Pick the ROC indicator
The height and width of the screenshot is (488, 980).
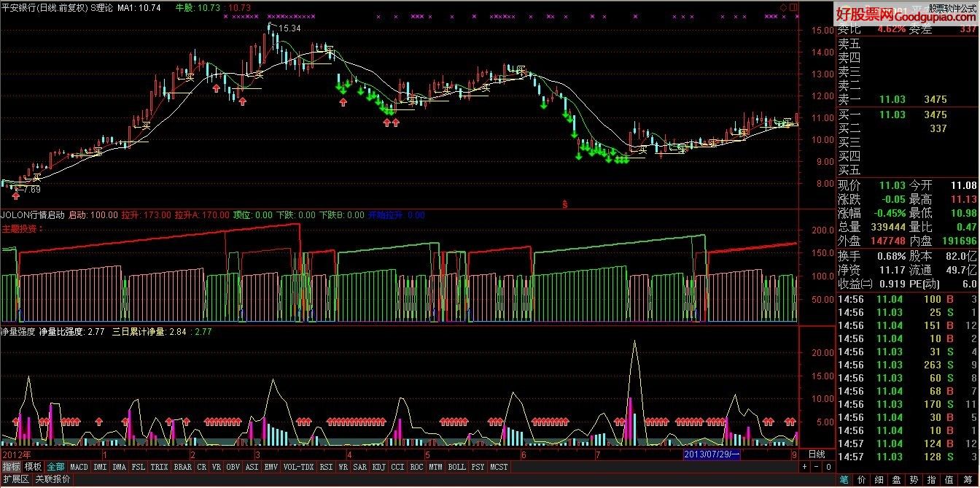click(x=417, y=466)
